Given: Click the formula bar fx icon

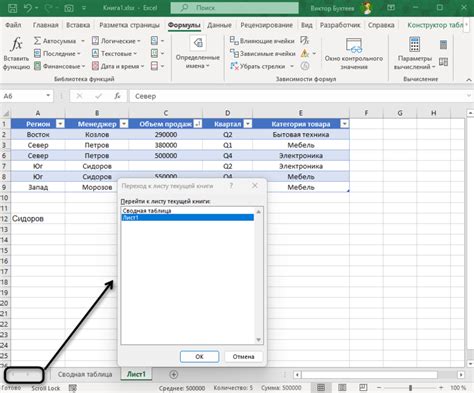Looking at the screenshot, I should pos(117,96).
